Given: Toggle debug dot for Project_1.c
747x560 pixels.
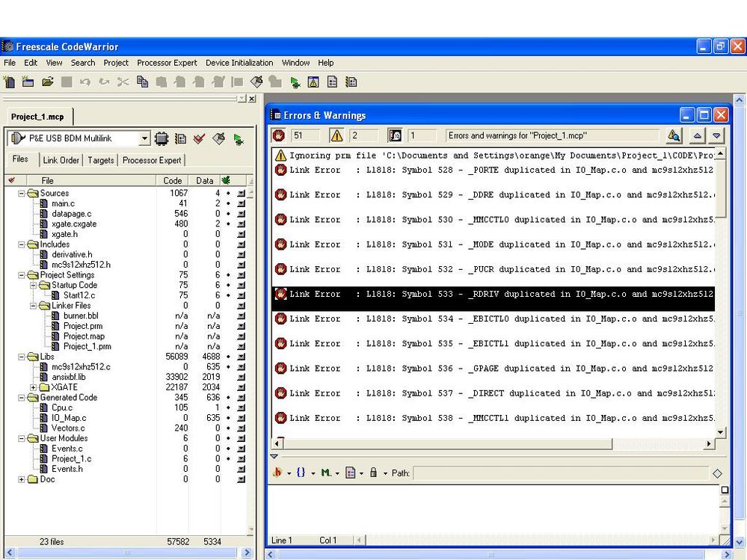Looking at the screenshot, I should point(228,458).
